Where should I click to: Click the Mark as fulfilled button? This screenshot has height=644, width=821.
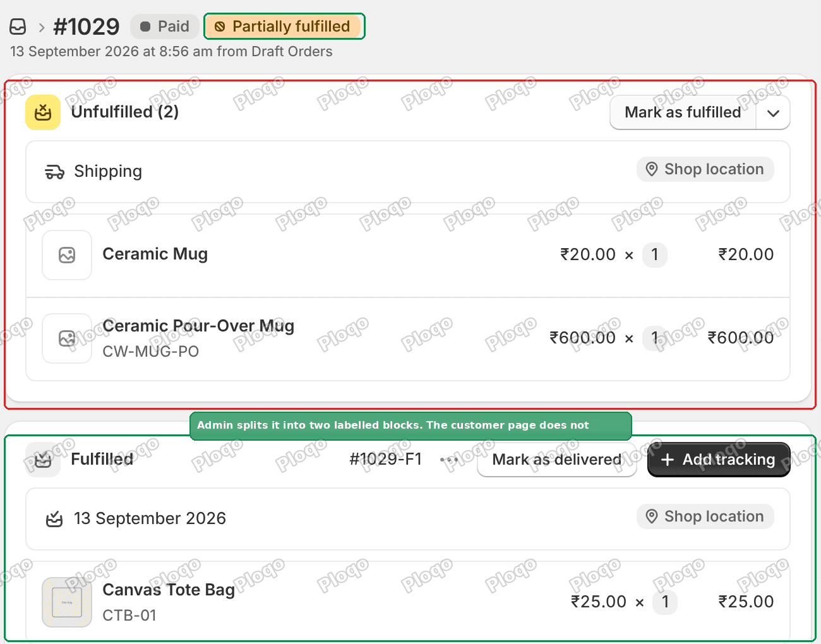coord(683,113)
